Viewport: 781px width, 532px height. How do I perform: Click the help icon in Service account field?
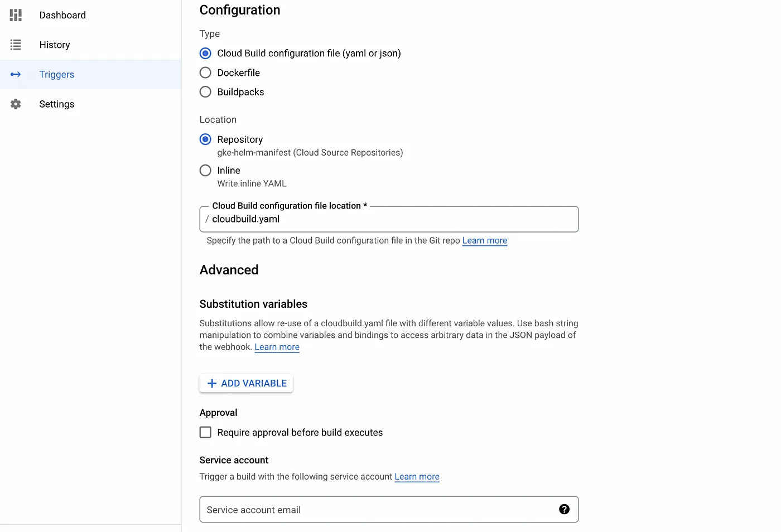pos(564,509)
